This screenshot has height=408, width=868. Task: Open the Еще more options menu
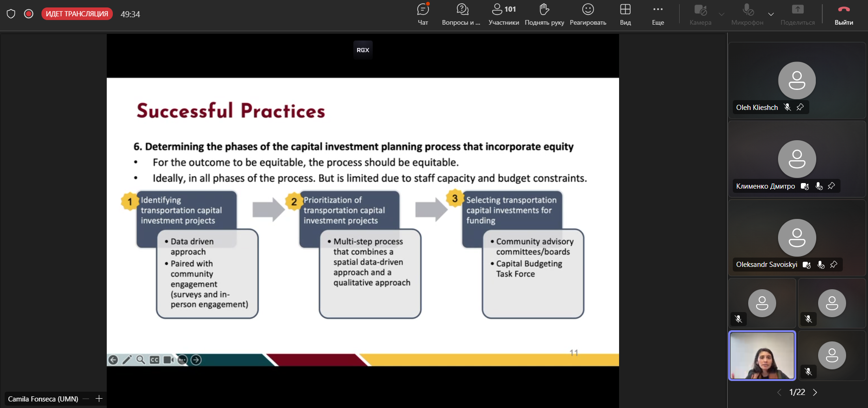[x=658, y=14]
